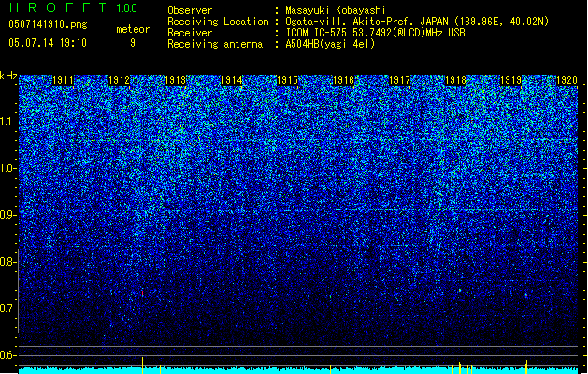Click the HROFFT 1.0.0 title text
Screen dimensions: 588x374
point(74,7)
